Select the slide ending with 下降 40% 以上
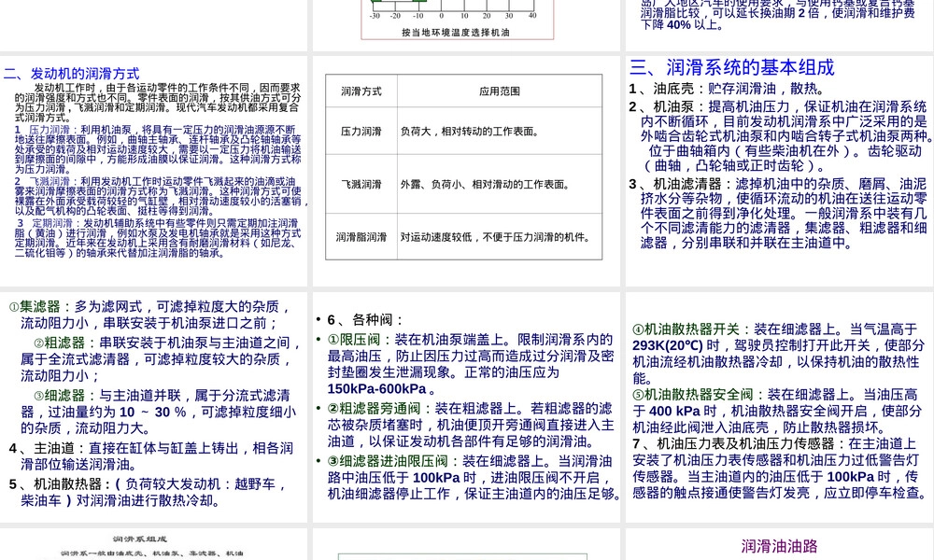Image resolution: width=934 pixels, height=560 pixels. click(x=779, y=25)
